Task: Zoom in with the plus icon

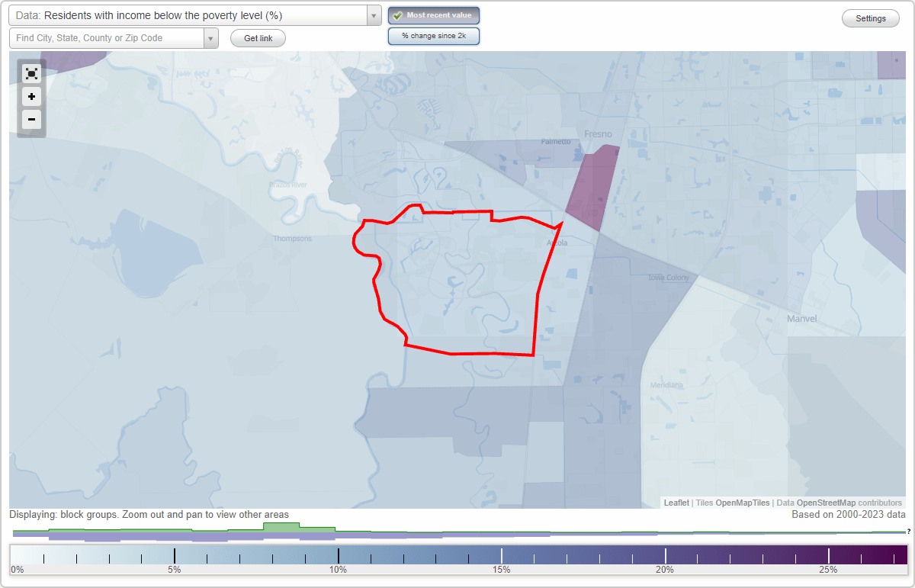Action: [31, 96]
